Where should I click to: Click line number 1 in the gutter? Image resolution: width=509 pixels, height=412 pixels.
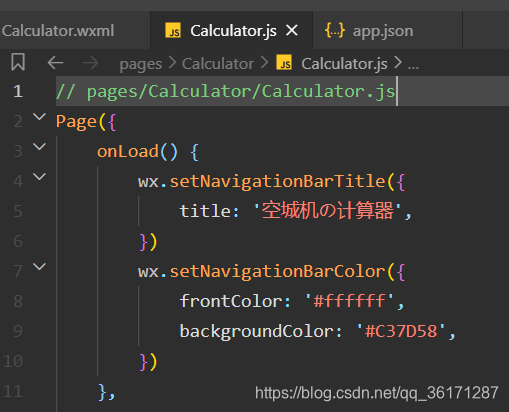click(18, 91)
